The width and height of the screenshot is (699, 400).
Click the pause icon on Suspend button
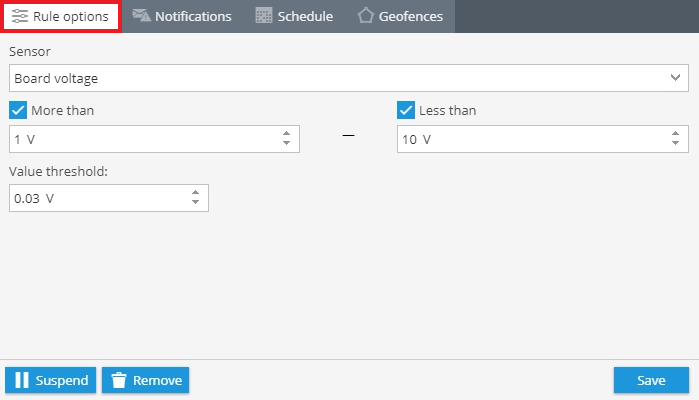point(22,380)
